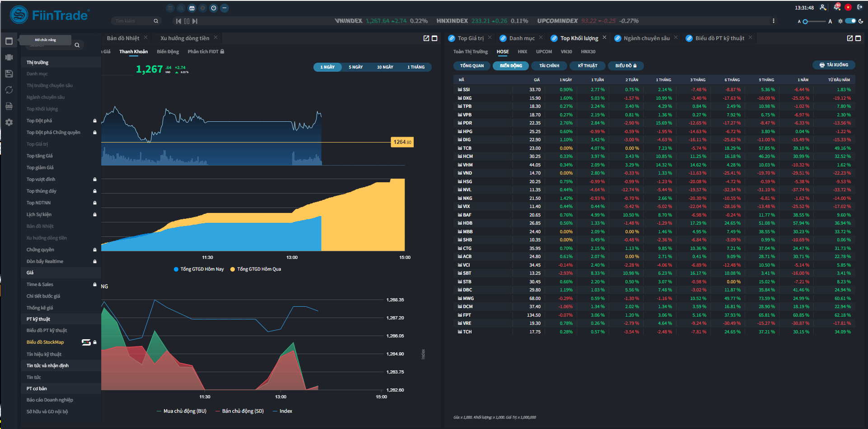Sort table by 1 TUẦN column
Viewport: 868px width, 429px height.
click(x=597, y=80)
